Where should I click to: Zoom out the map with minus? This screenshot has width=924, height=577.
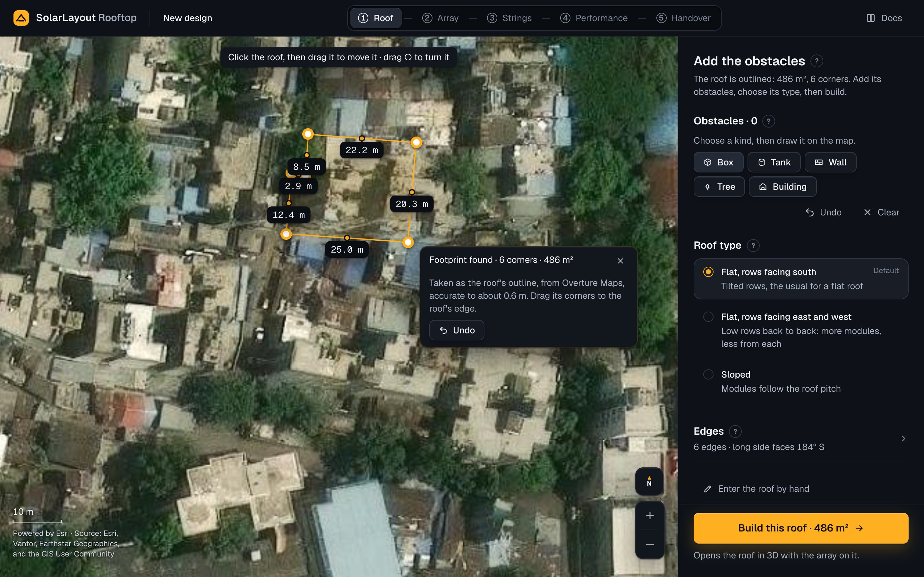649,544
